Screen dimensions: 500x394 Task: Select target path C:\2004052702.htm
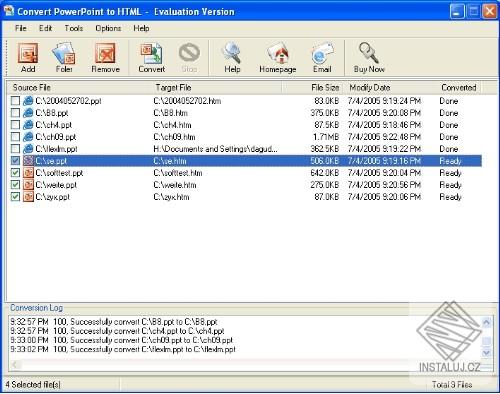pyautogui.click(x=187, y=101)
